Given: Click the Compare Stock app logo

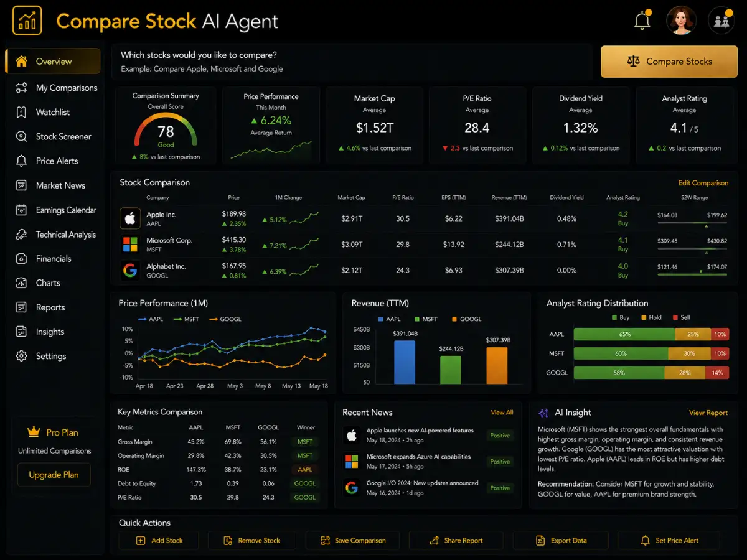Looking at the screenshot, I should (x=27, y=21).
